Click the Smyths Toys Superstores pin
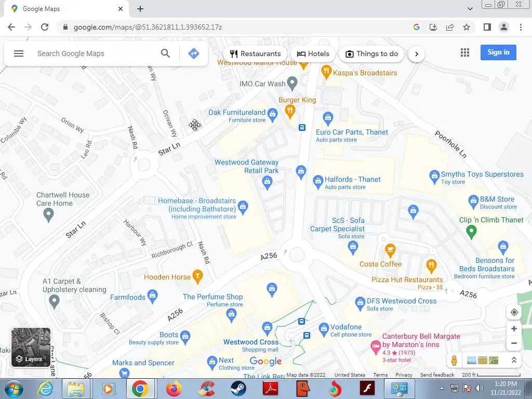The image size is (532, 399). [x=434, y=177]
